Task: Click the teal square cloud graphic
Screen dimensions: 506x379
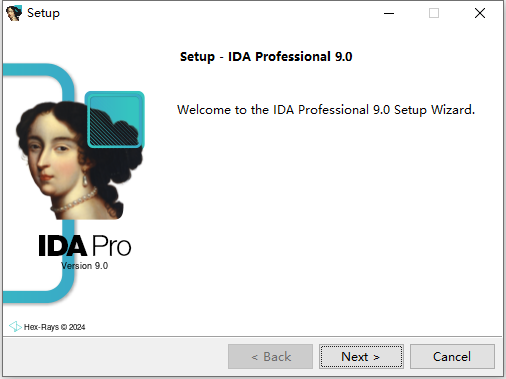Action: click(x=115, y=119)
